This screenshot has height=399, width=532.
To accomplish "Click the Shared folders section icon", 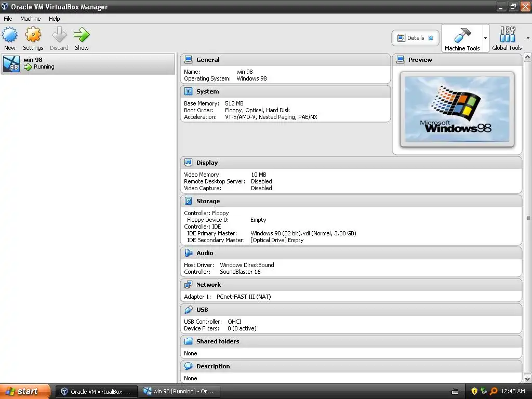I will coord(188,341).
